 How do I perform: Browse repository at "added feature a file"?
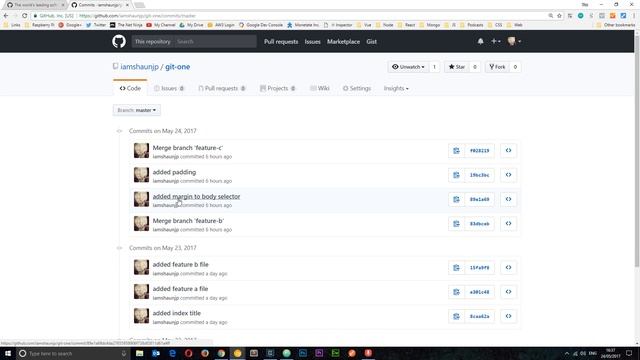(508, 292)
